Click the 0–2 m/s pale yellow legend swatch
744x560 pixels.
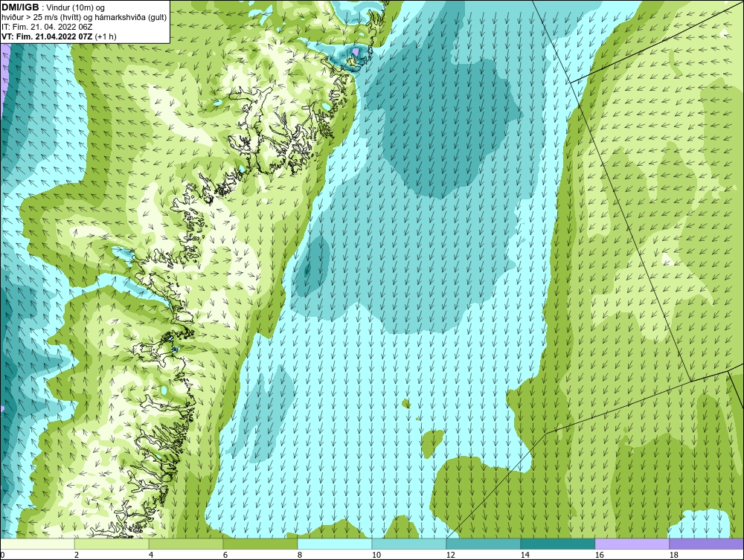37,544
